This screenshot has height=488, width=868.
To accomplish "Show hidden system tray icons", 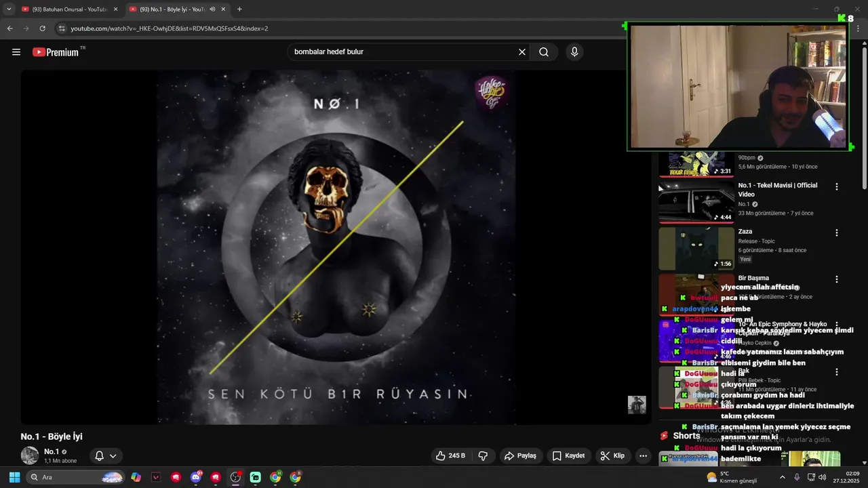I will [782, 477].
